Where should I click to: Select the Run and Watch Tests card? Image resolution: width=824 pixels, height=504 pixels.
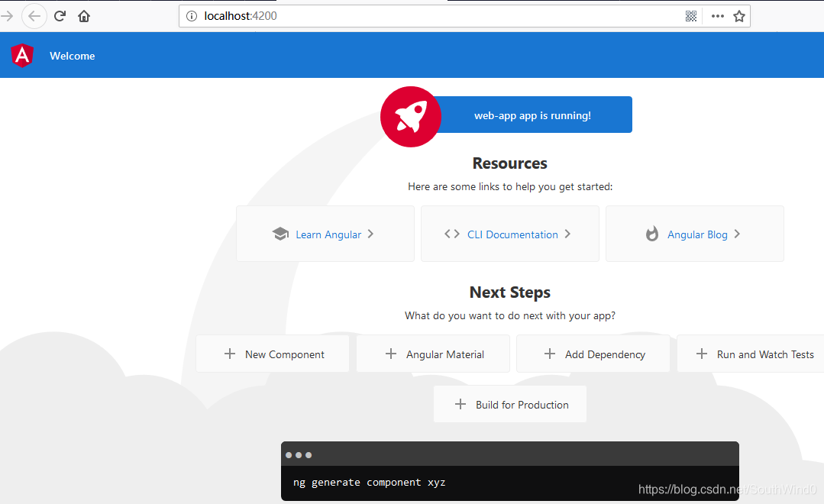point(751,354)
